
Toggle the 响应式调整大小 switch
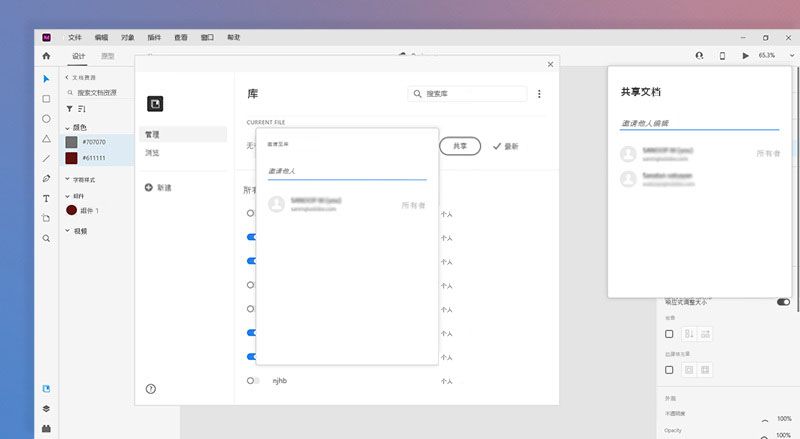pos(784,302)
